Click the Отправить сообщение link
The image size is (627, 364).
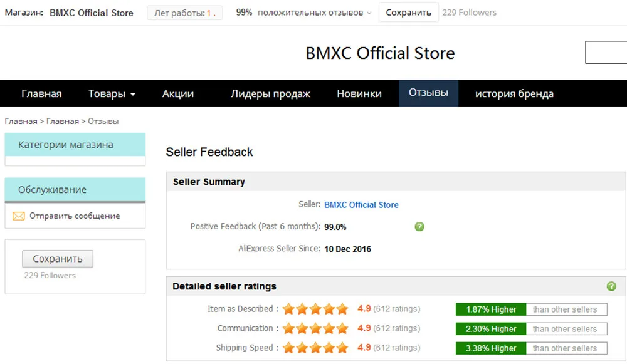point(75,216)
